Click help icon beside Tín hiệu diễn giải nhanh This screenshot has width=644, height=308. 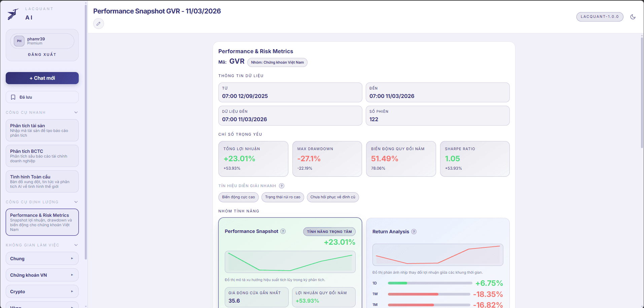282,186
